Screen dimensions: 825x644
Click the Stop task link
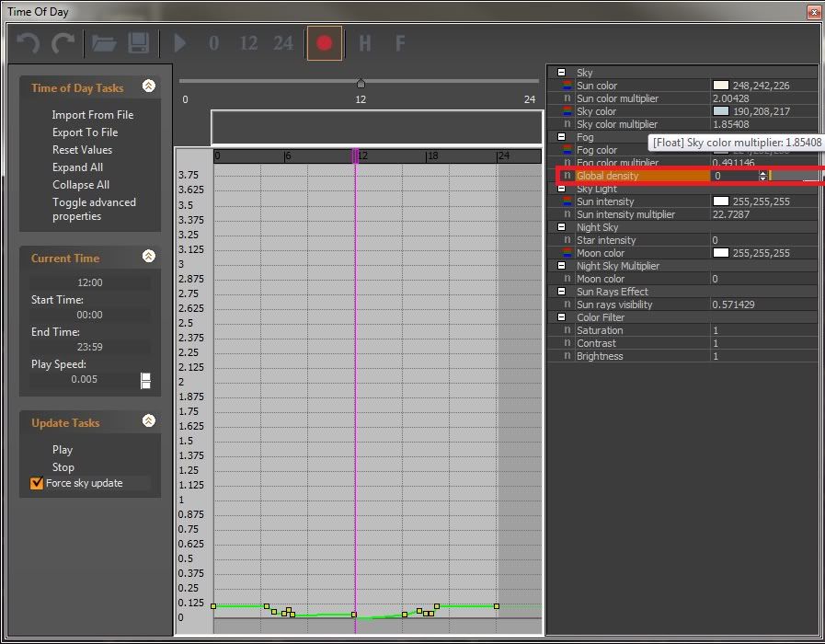click(63, 467)
